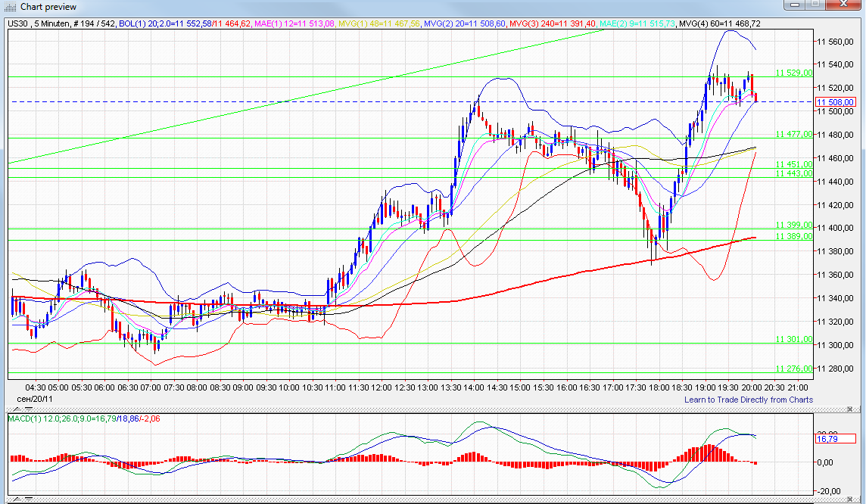
Task: Click the US30, 5 Minuten symbol label
Action: click(x=39, y=23)
